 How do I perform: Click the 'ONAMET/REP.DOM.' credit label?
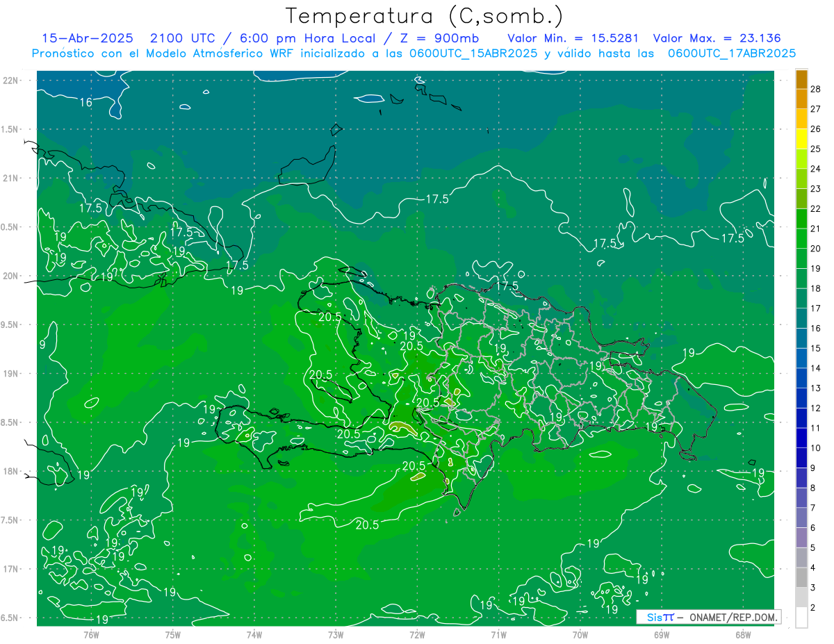tap(733, 617)
